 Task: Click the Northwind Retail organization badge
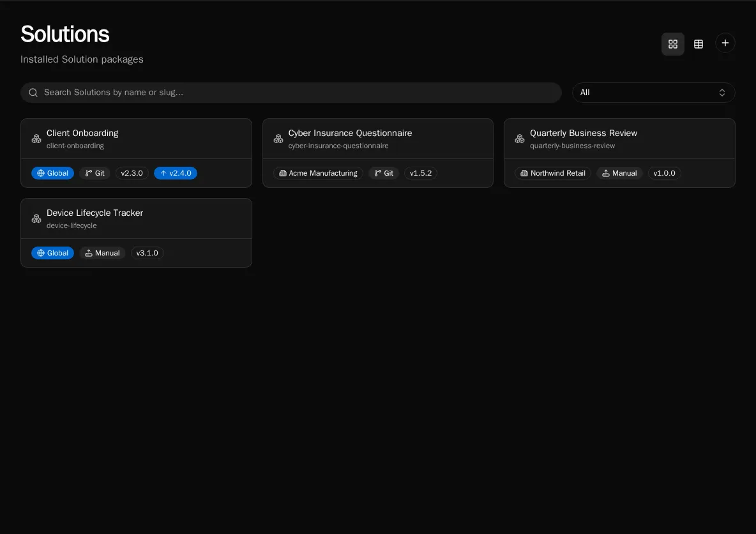553,173
